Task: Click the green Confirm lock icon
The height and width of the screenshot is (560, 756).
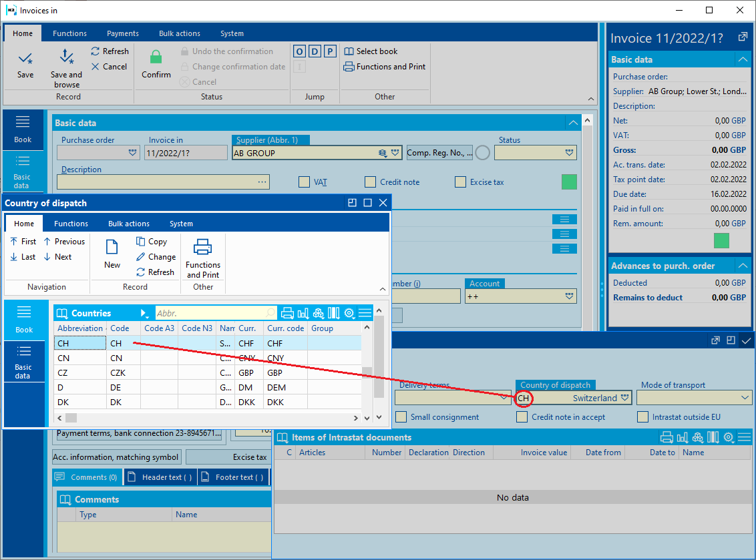Action: click(x=156, y=57)
